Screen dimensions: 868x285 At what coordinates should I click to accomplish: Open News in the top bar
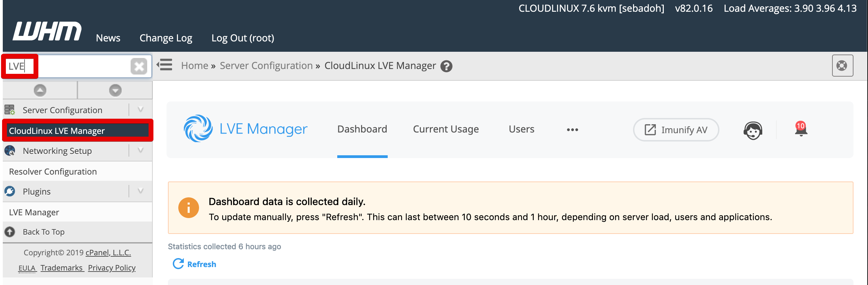tap(108, 38)
